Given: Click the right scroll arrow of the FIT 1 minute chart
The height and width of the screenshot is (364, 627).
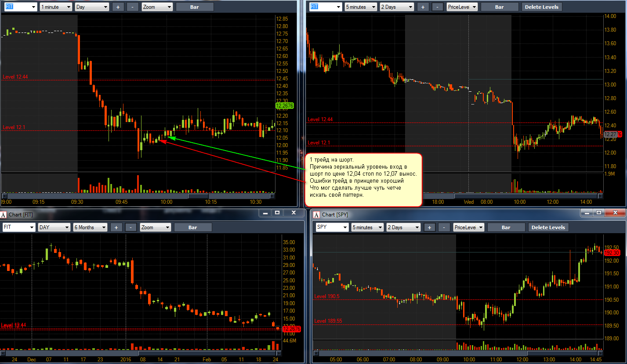Looking at the screenshot, I should [272, 196].
